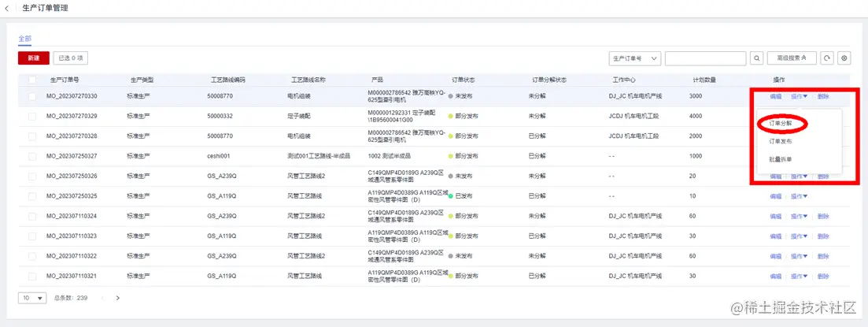Select row checkbox for MO_202307250327
Image resolution: width=868 pixels, height=327 pixels.
tap(32, 156)
